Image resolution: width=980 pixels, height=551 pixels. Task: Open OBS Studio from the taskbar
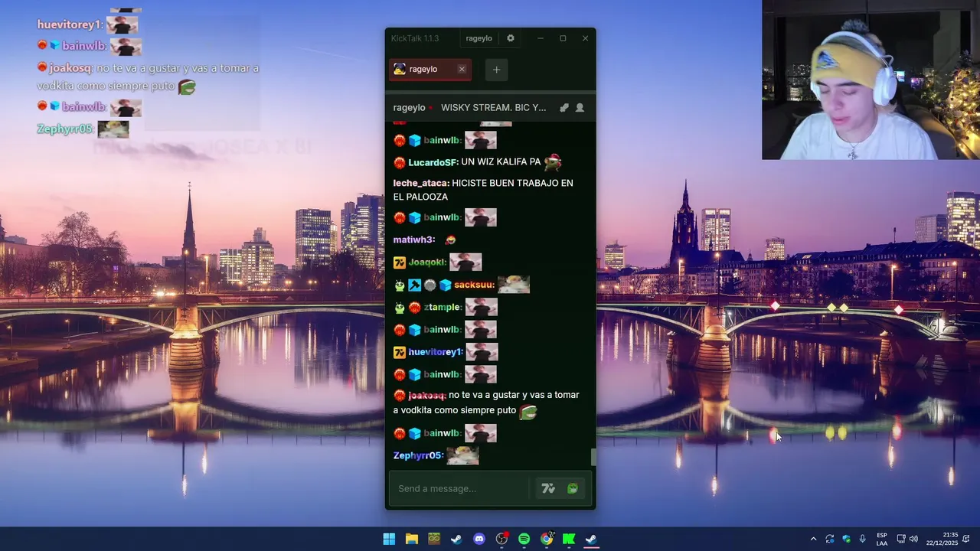(x=501, y=539)
